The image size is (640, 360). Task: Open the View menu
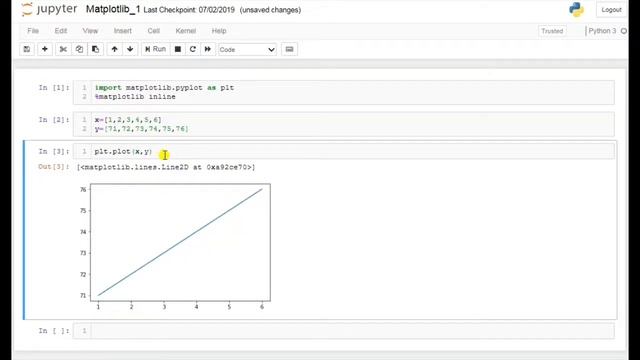point(90,31)
